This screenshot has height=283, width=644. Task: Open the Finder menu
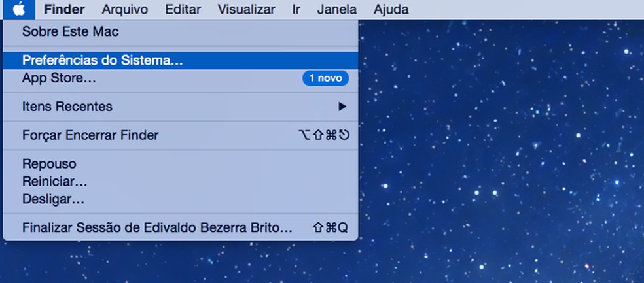pos(64,9)
